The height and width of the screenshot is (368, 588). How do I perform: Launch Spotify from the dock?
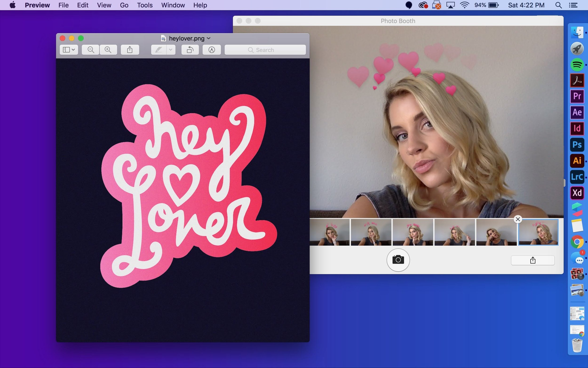577,65
